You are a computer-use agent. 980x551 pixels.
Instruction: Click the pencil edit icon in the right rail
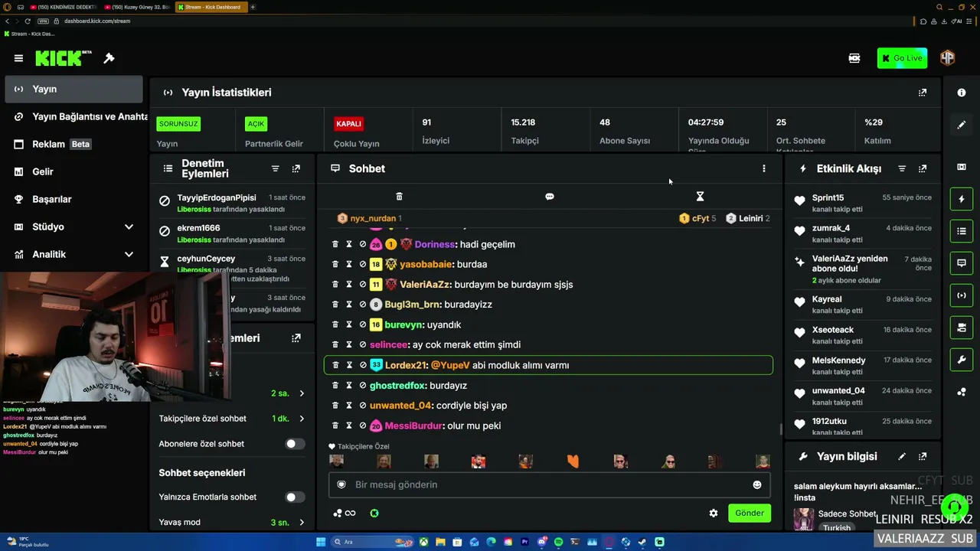tap(962, 125)
